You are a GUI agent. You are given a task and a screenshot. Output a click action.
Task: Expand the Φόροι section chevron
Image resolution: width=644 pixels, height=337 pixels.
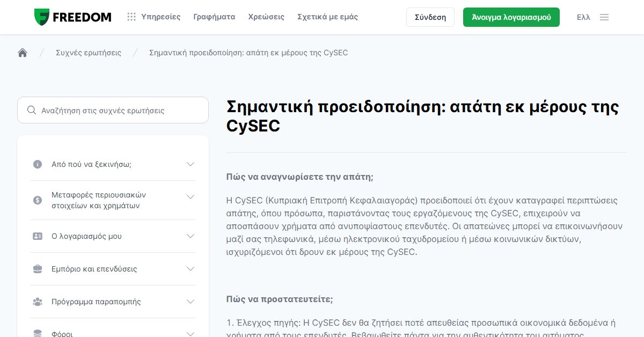click(x=191, y=334)
